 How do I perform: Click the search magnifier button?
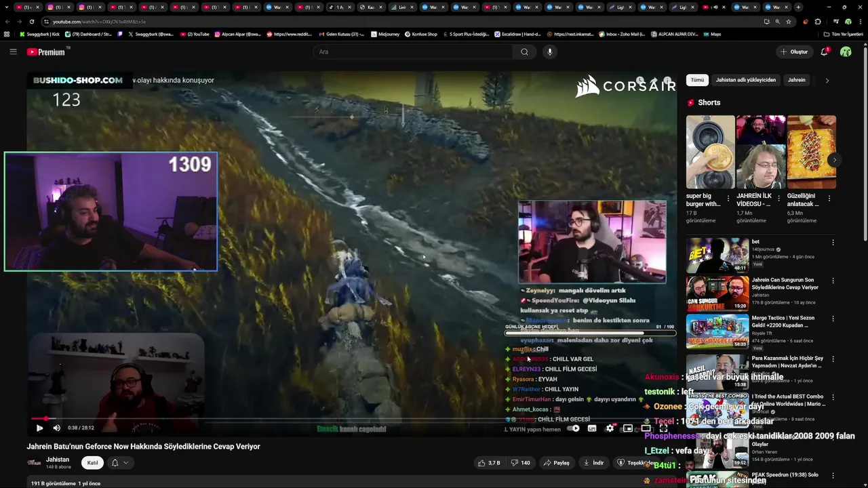[x=524, y=52]
